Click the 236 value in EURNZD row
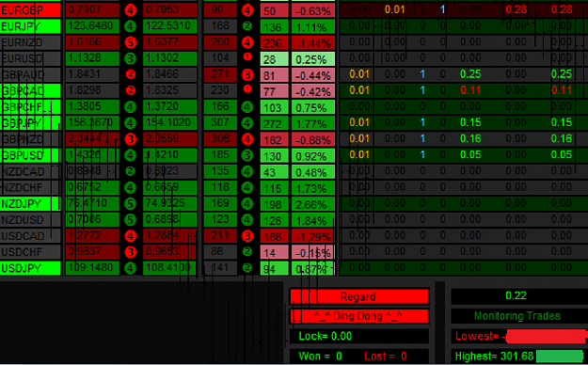Image resolution: width=588 pixels, height=365 pixels. coord(274,42)
